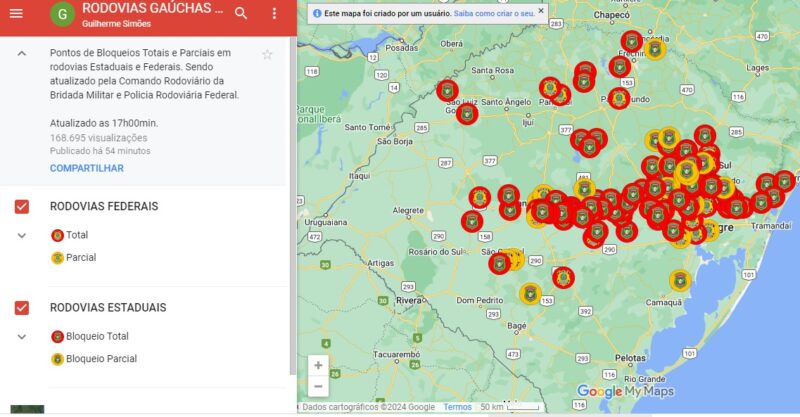Star this map as favorite

[267, 54]
